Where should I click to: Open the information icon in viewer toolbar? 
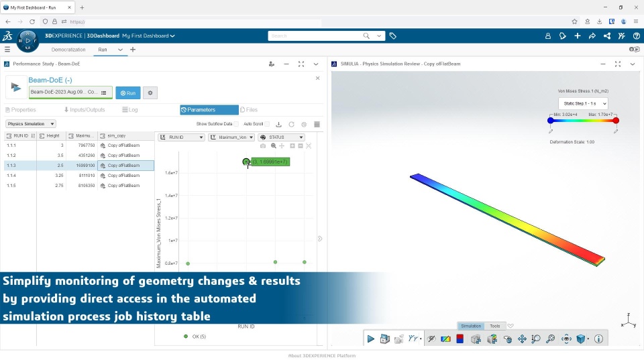[599, 339]
